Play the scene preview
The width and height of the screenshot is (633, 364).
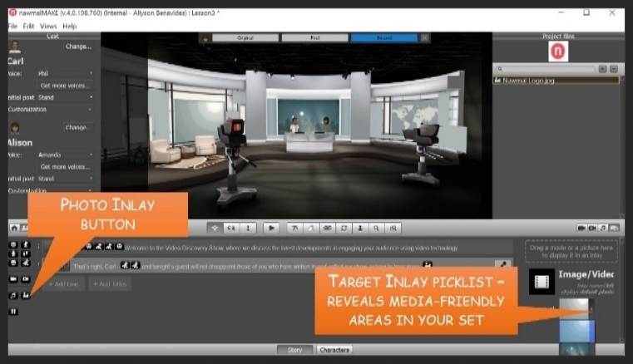[271, 228]
